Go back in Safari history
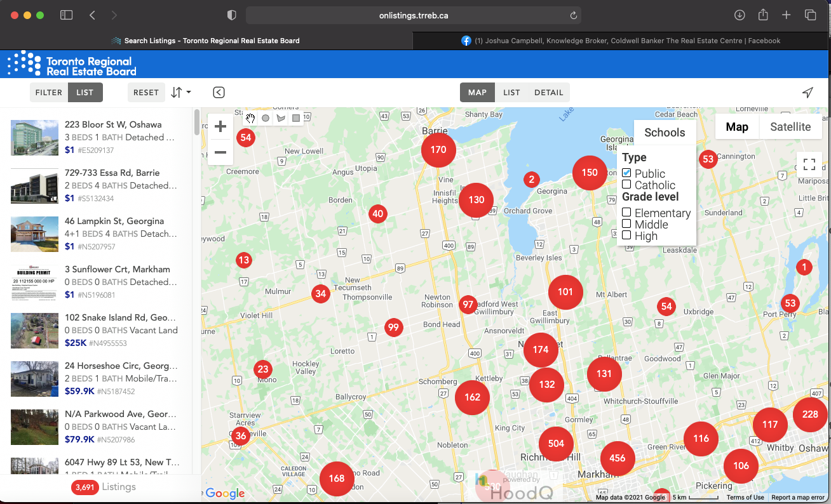Viewport: 831px width, 504px height. (x=93, y=15)
